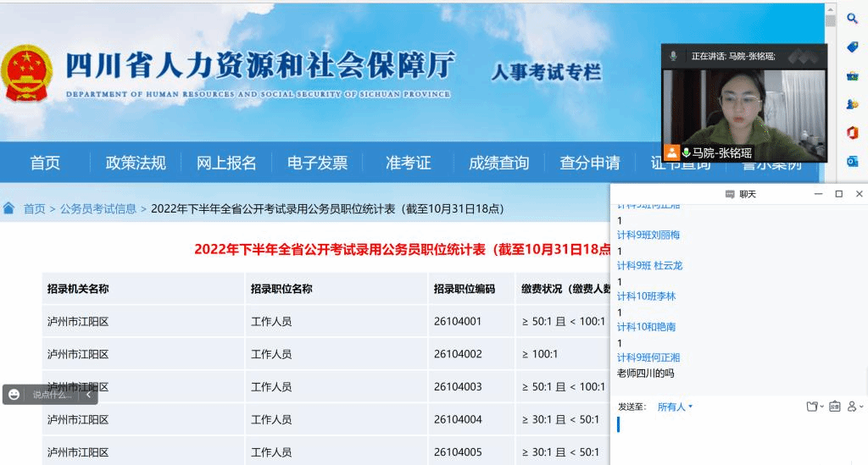The height and width of the screenshot is (465, 868).
Task: Open the blue tag icon in sidebar
Action: pos(853,47)
